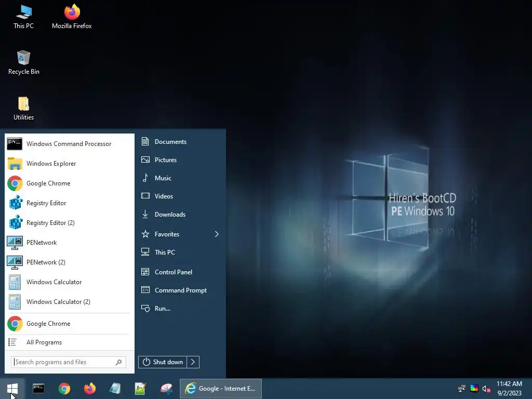Open the blue notebook icon on taskbar
Screen dimensions: 532x399
(115, 389)
